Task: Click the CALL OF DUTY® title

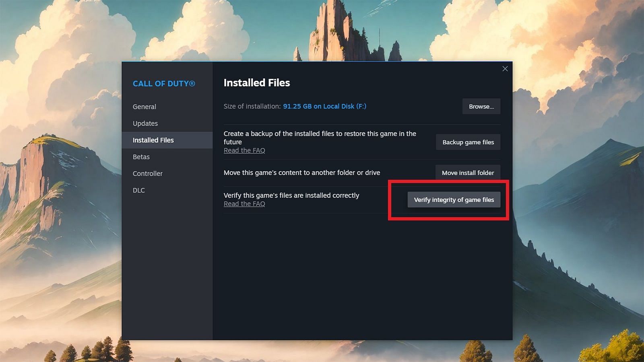Action: click(164, 84)
